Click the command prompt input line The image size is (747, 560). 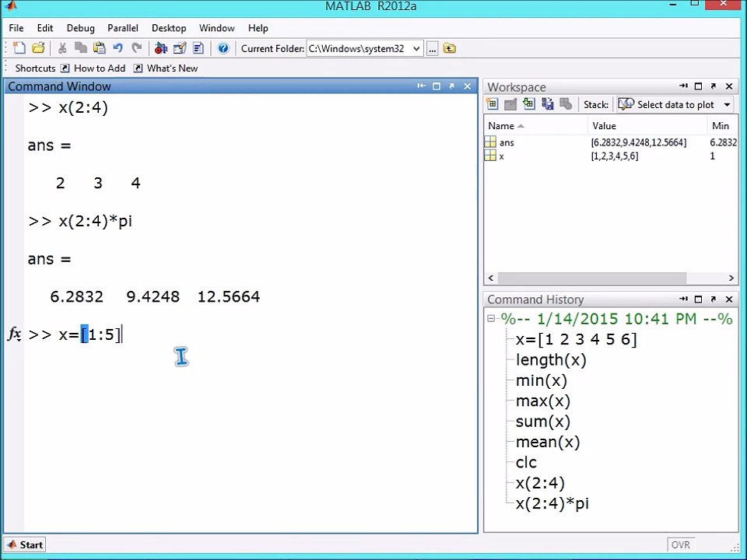click(x=251, y=334)
